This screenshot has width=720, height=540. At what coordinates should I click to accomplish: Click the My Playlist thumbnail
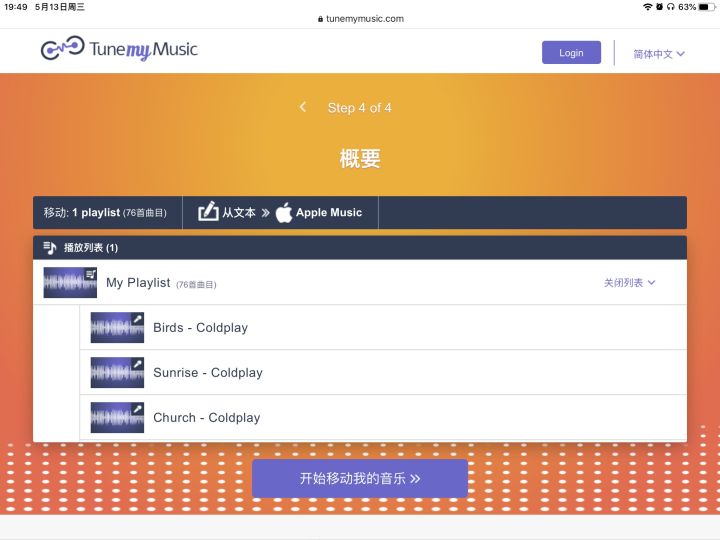70,282
